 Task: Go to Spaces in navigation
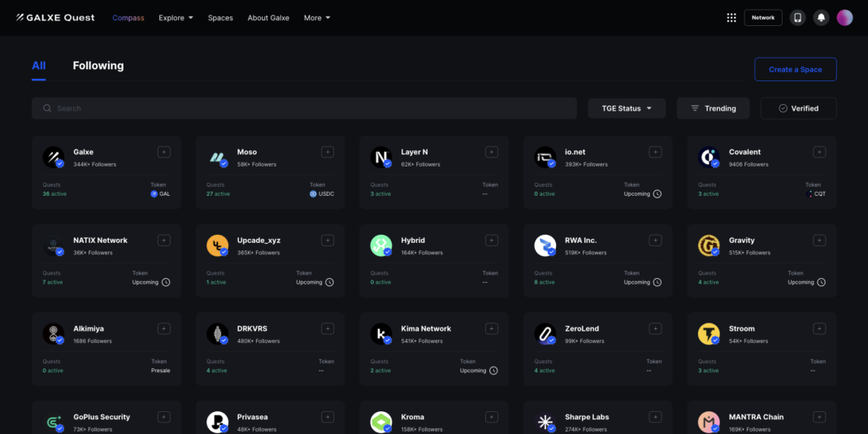click(x=220, y=18)
